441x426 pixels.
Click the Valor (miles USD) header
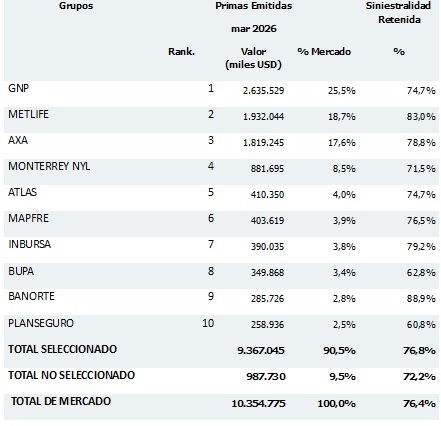[253, 58]
